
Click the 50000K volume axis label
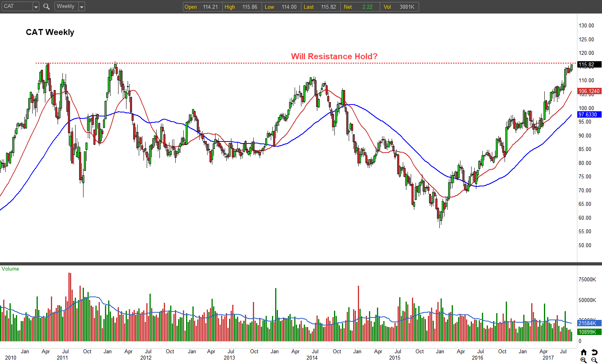pyautogui.click(x=587, y=300)
